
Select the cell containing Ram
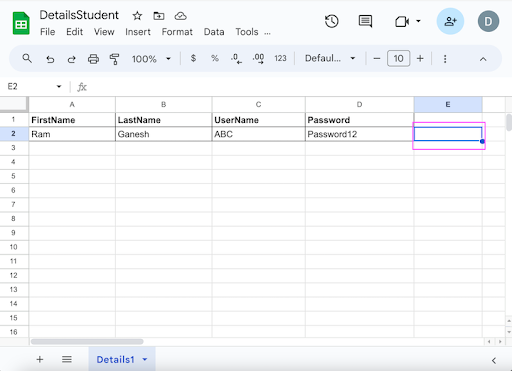72,134
